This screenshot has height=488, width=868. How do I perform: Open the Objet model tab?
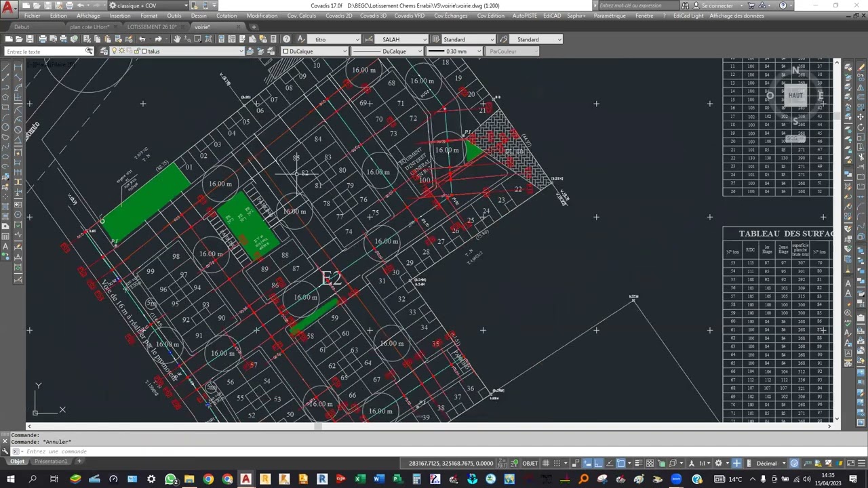point(17,462)
